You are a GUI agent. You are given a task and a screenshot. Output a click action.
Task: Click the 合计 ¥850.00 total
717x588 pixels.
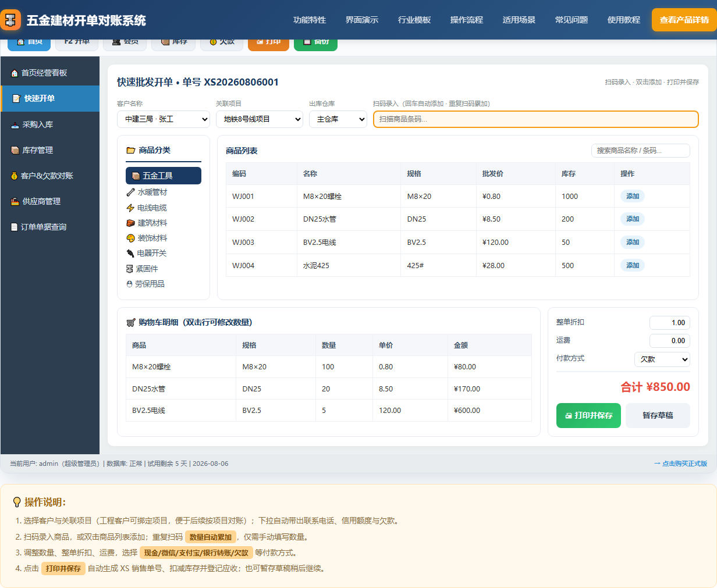(655, 387)
